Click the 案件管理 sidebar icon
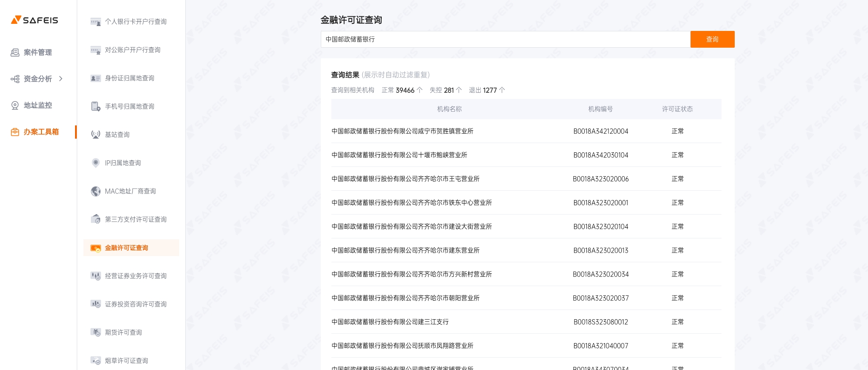Screen dimensions: 868x370 tap(15, 53)
